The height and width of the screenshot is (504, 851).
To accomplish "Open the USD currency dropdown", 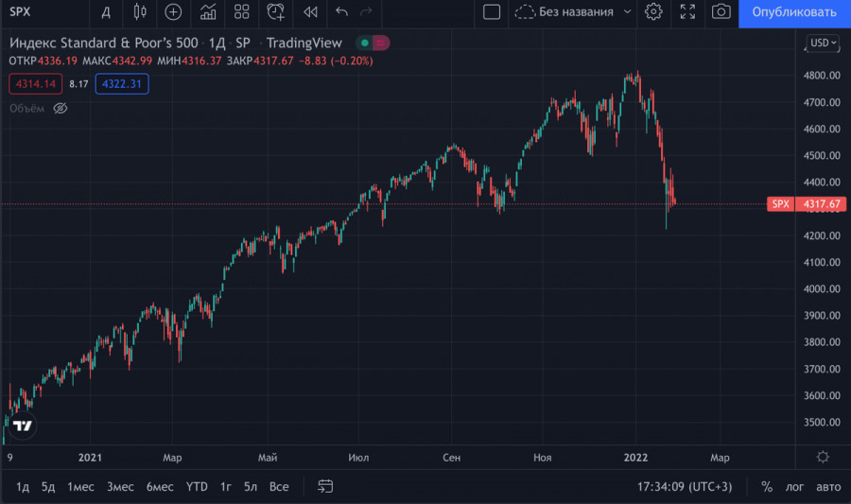I will [824, 43].
